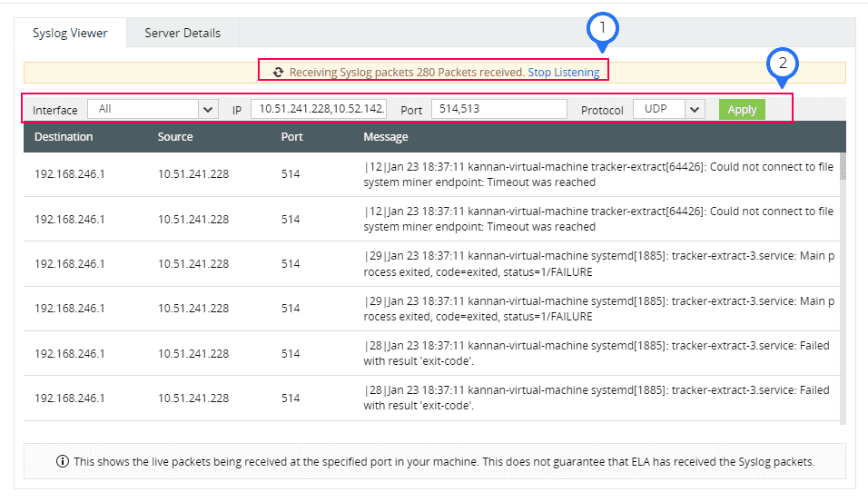The width and height of the screenshot is (868, 502).
Task: Click the info icon in the footer note
Action: point(63,461)
